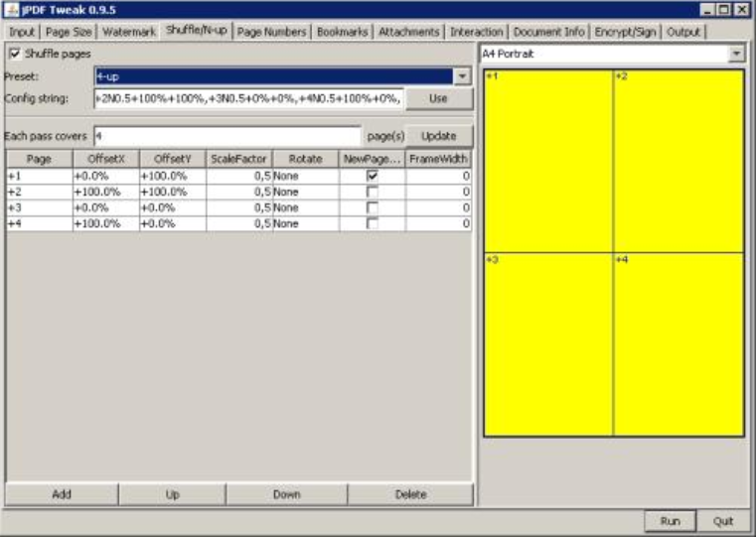Click ScaleFactor 0,5 in row +3
The image size is (756, 538).
pyautogui.click(x=239, y=207)
